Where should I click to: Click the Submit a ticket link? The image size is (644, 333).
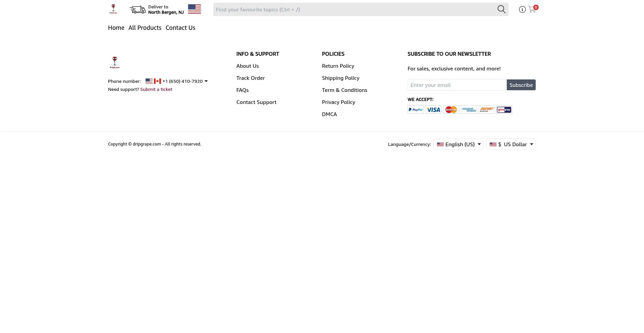(156, 90)
